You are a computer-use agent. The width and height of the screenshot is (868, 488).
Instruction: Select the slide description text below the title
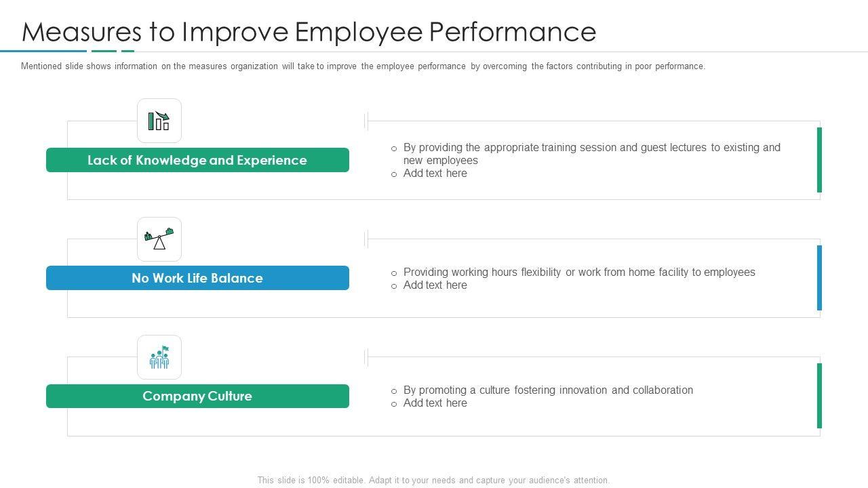pyautogui.click(x=363, y=66)
